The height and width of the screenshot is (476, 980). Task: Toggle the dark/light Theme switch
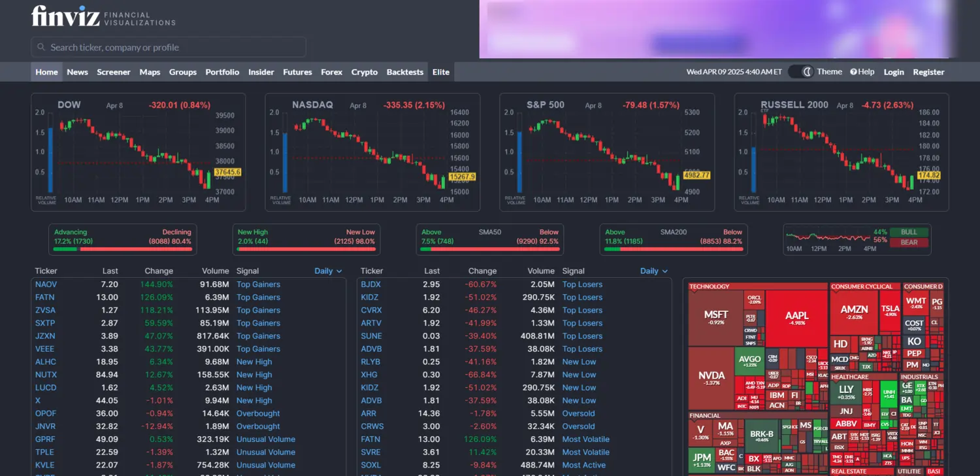click(800, 72)
